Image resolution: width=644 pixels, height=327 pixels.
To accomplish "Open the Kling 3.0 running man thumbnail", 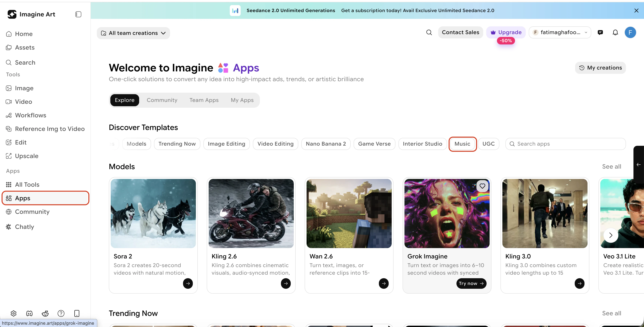I will 545,213.
